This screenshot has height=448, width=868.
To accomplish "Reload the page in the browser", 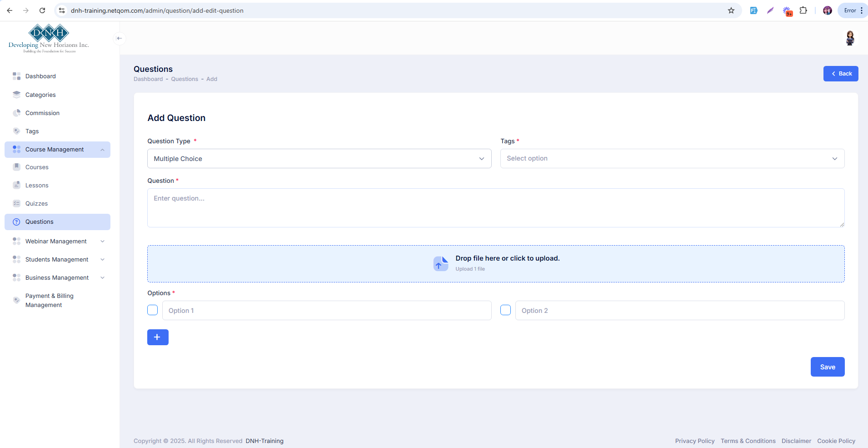I will click(x=42, y=10).
